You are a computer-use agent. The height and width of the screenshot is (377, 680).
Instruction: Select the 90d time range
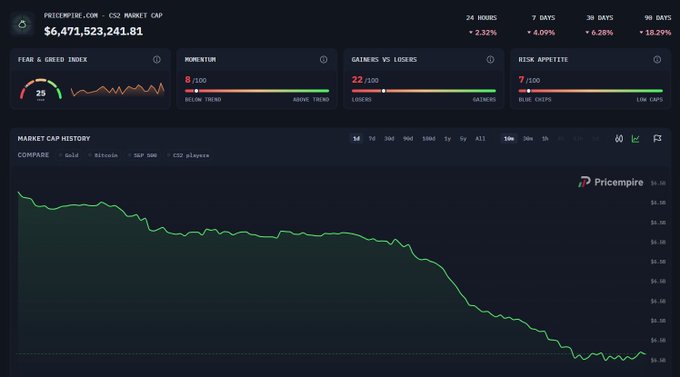pyautogui.click(x=408, y=138)
